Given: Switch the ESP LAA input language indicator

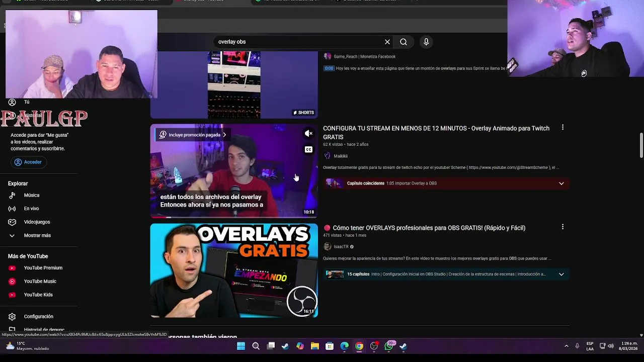Looking at the screenshot, I should coord(590,346).
